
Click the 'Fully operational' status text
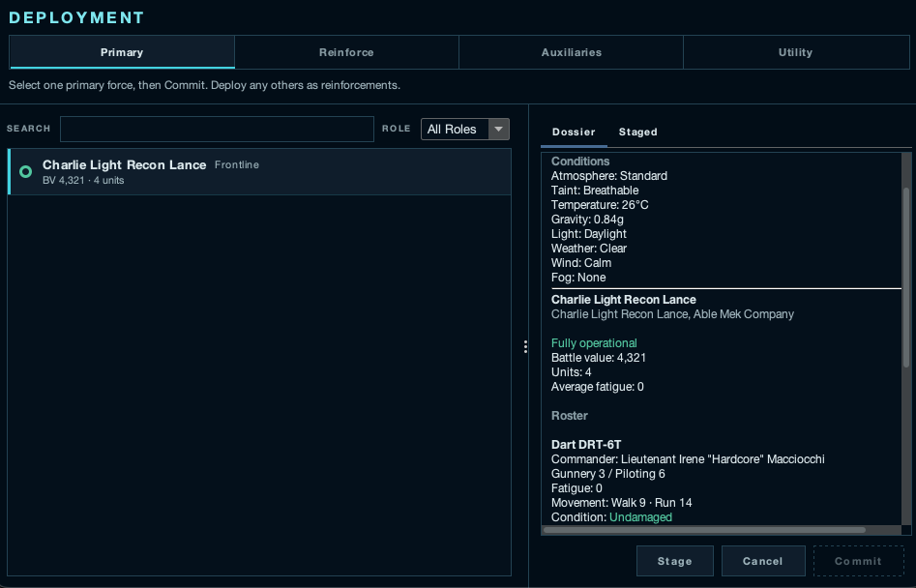point(594,343)
